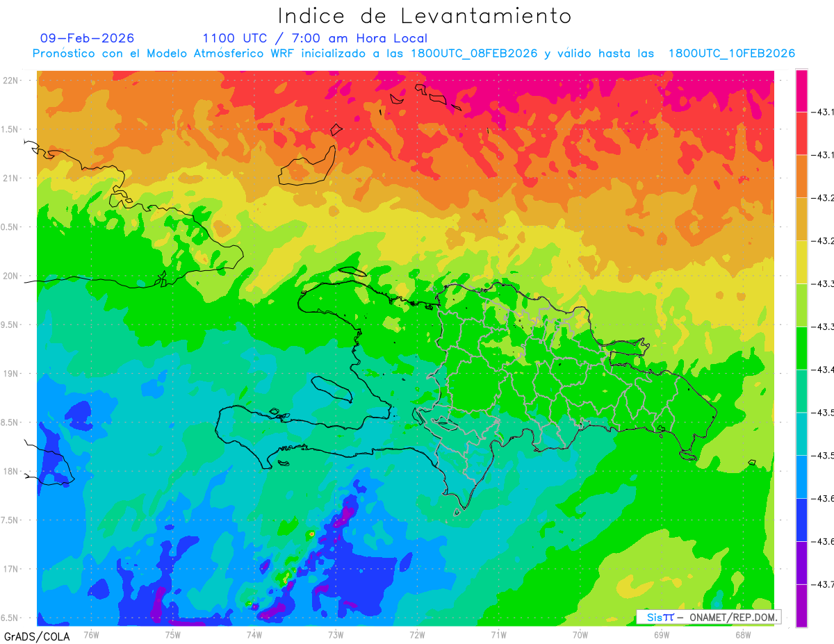This screenshot has height=644, width=834.
Task: Click longitude label '75W'
Action: 173,634
